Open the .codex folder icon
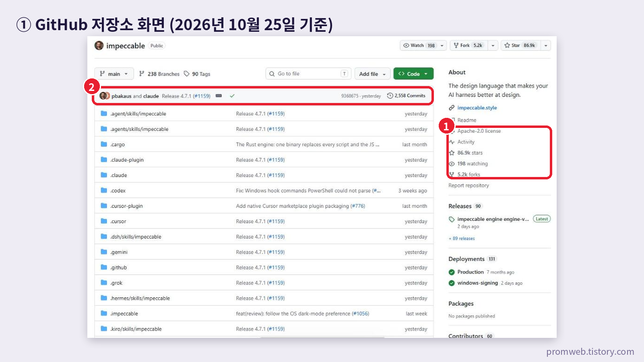This screenshot has height=362, width=644. click(104, 190)
